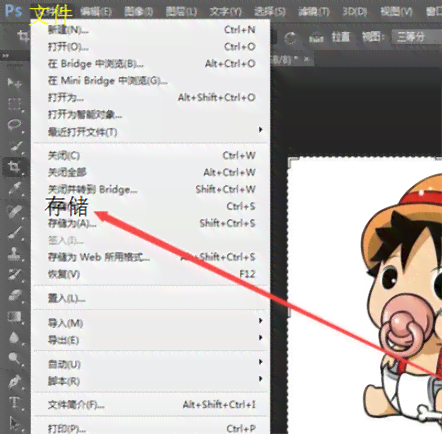
Task: Open the 文字(Y) menu
Action: [226, 12]
